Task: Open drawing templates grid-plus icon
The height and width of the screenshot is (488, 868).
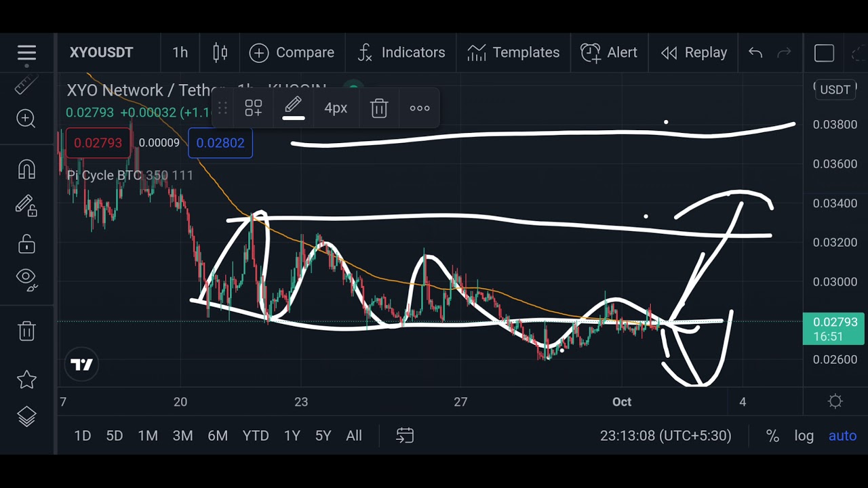Action: coord(254,108)
